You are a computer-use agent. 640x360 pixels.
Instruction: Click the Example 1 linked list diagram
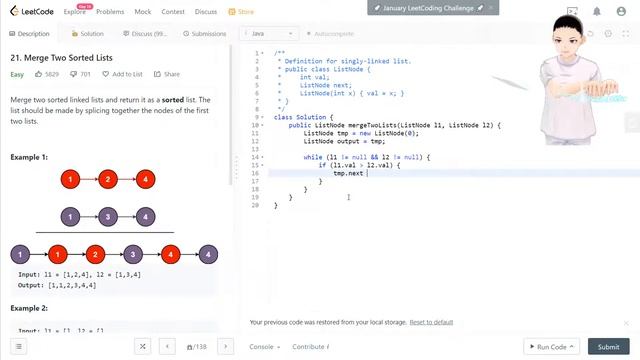[x=114, y=218]
